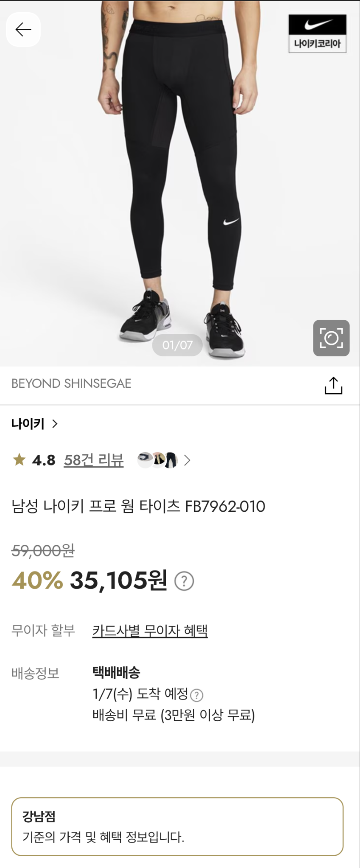360x868 pixels.
Task: Tap the product title FB7962-010
Action: pyautogui.click(x=138, y=506)
